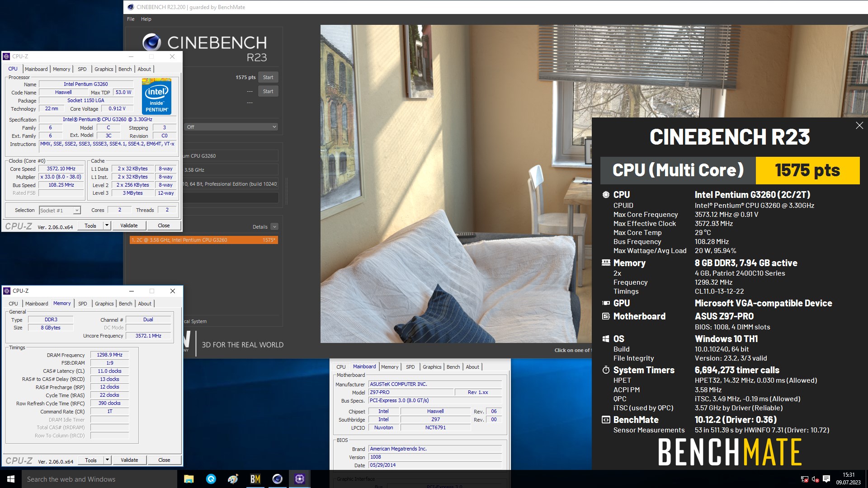Click CPU-Z title bar icon in Memory window
This screenshot has height=488, width=868.
7,291
